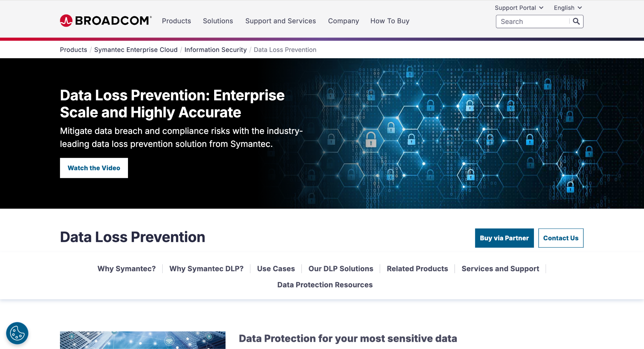The height and width of the screenshot is (349, 644).
Task: Select Data Protection Resources tab
Action: click(x=325, y=285)
